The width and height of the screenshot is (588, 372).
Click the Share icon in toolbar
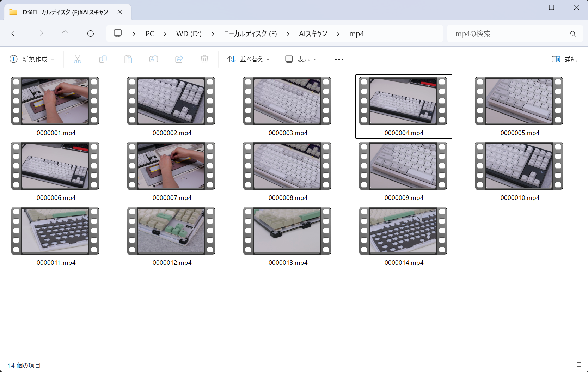pos(179,59)
